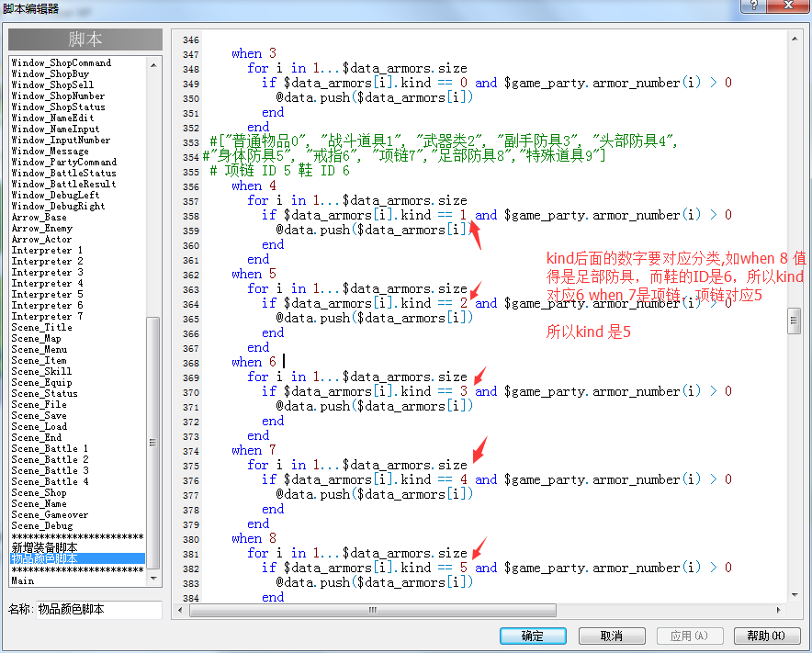Click the 帮助(H) button
Screen dimensions: 812x653
(766, 636)
